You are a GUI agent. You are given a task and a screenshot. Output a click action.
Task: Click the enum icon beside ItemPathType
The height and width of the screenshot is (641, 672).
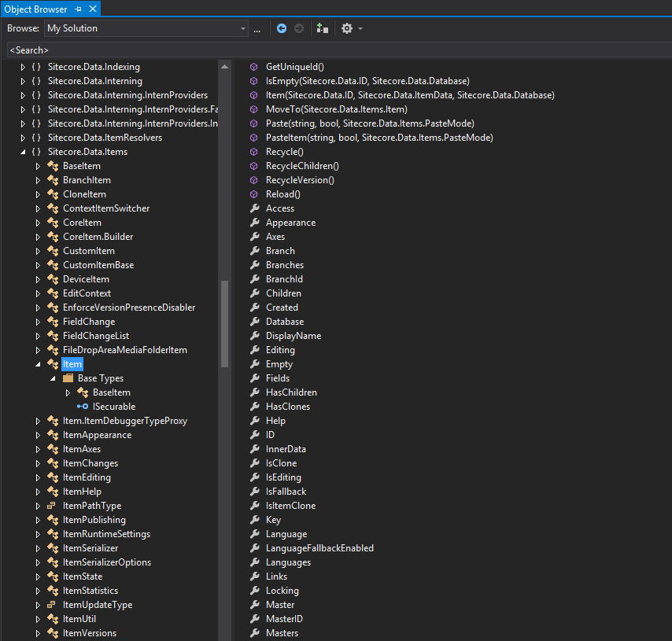click(x=51, y=506)
